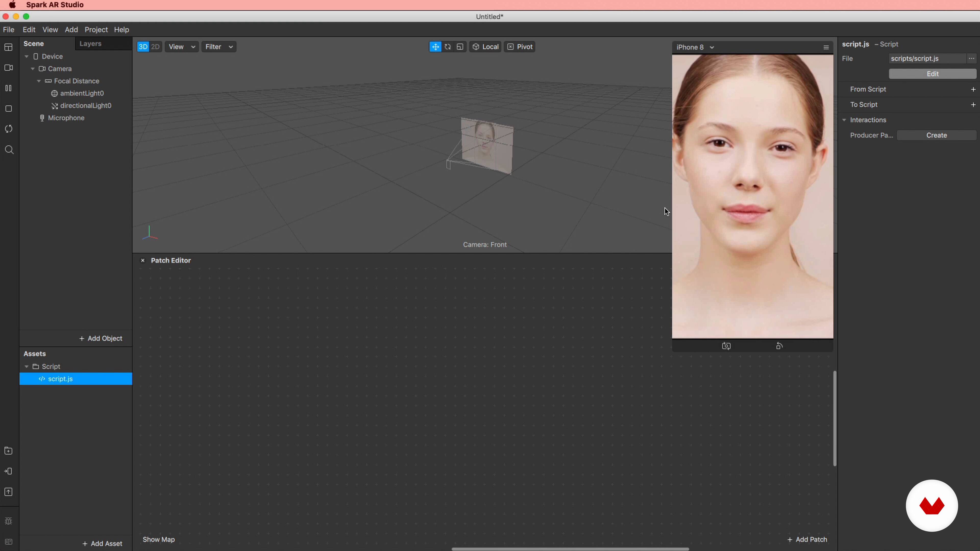This screenshot has height=551, width=980.
Task: Select the scale tool in viewport toolbar
Action: click(460, 47)
